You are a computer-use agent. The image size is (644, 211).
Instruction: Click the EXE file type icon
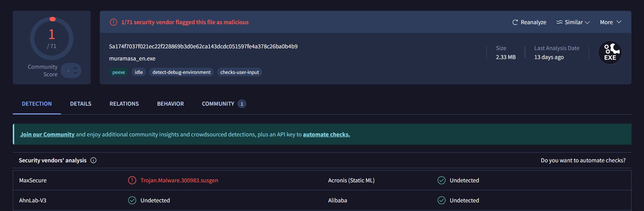pyautogui.click(x=610, y=52)
